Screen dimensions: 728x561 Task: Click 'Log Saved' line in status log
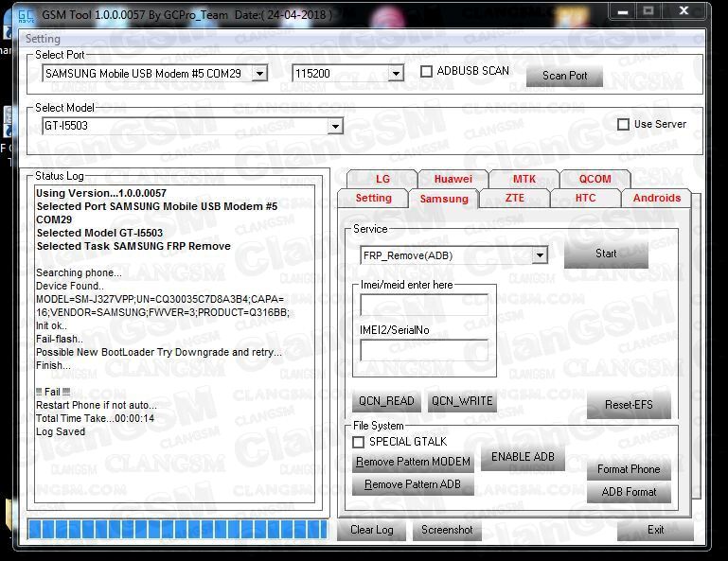point(61,432)
